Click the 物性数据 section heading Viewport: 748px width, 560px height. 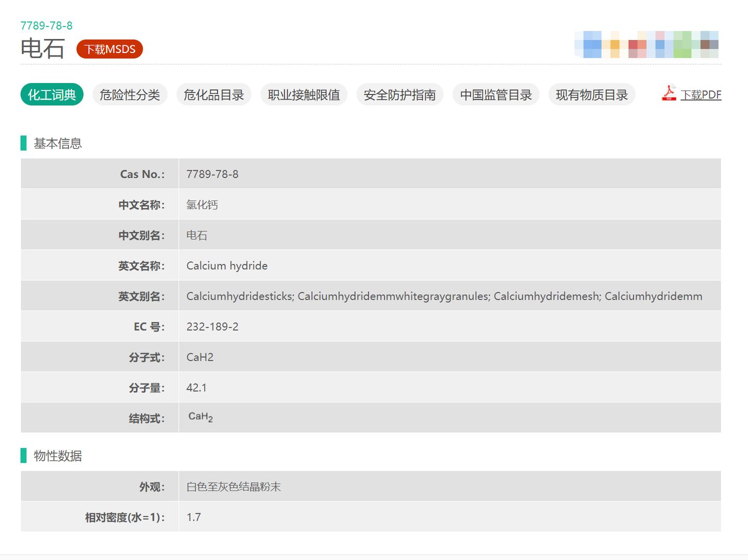coord(58,456)
